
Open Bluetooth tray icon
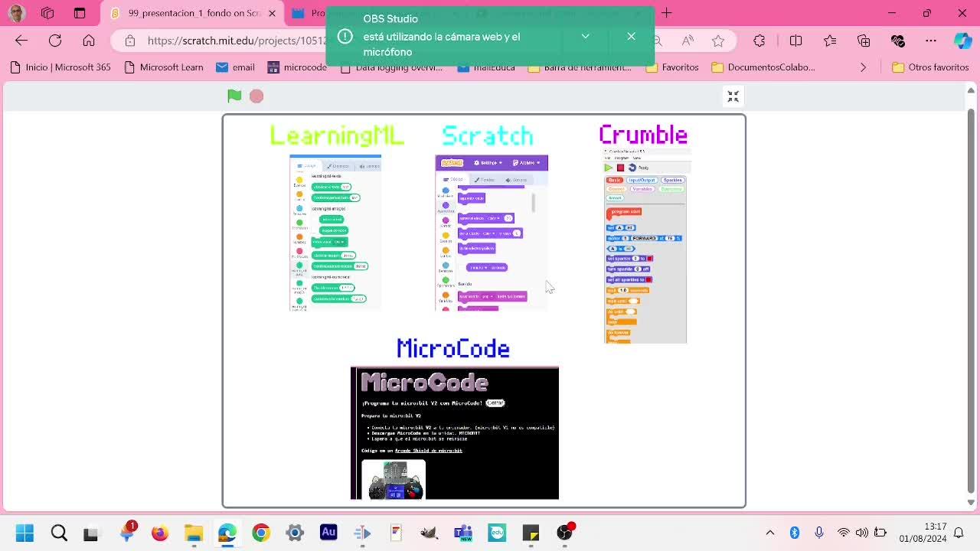tap(795, 533)
